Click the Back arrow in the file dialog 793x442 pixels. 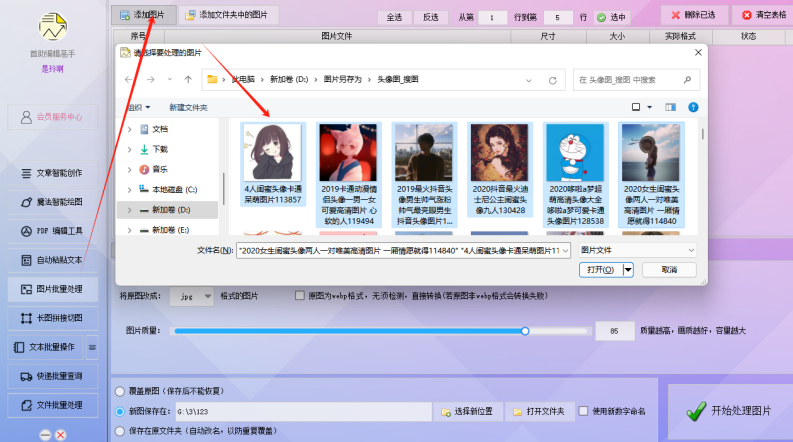[128, 79]
